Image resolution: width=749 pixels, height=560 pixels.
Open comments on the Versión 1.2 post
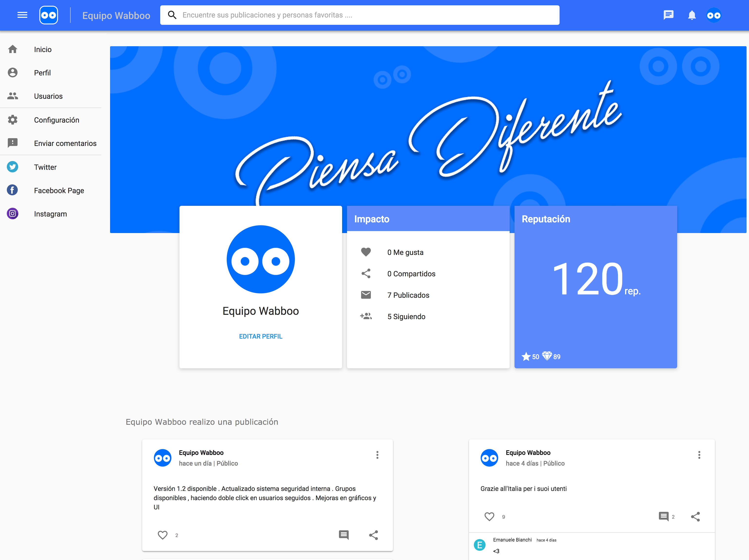[x=344, y=535]
